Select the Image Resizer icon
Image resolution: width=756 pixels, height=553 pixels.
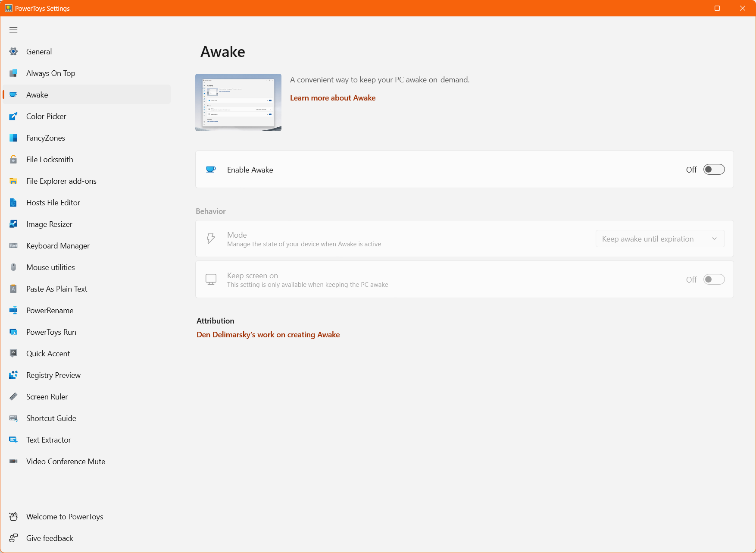click(13, 224)
